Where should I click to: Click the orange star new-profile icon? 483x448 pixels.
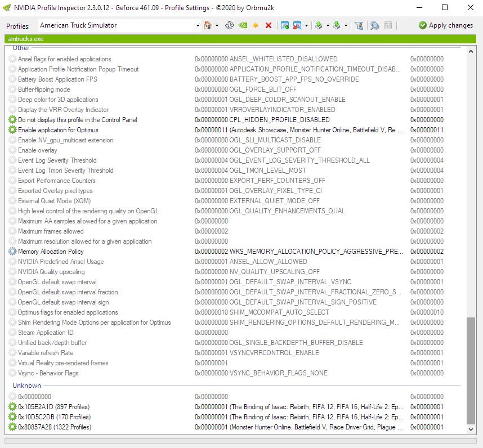[256, 25]
